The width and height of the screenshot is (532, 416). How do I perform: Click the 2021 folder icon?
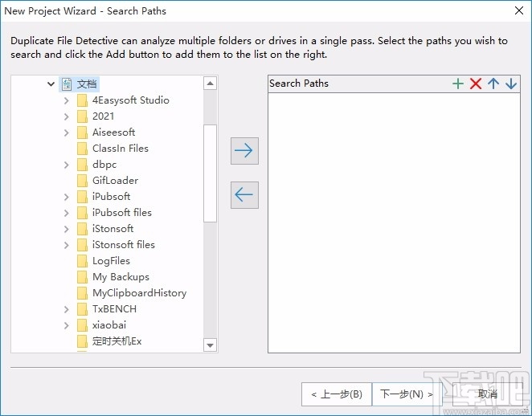pos(82,116)
